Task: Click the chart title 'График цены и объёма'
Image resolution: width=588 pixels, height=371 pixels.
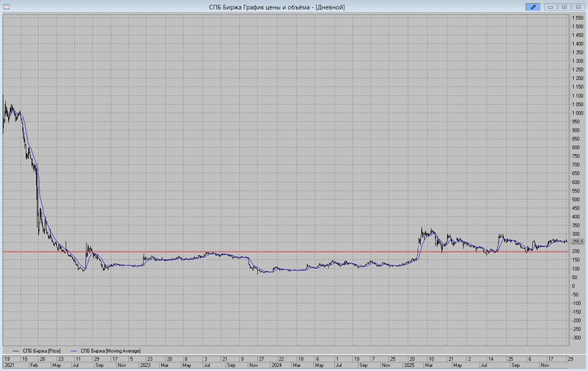Action: coord(278,7)
